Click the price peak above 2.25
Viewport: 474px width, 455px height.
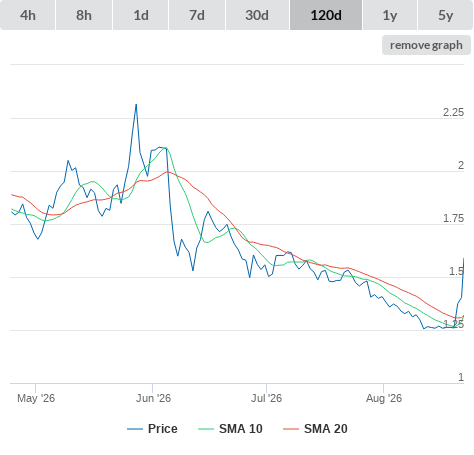click(x=136, y=105)
